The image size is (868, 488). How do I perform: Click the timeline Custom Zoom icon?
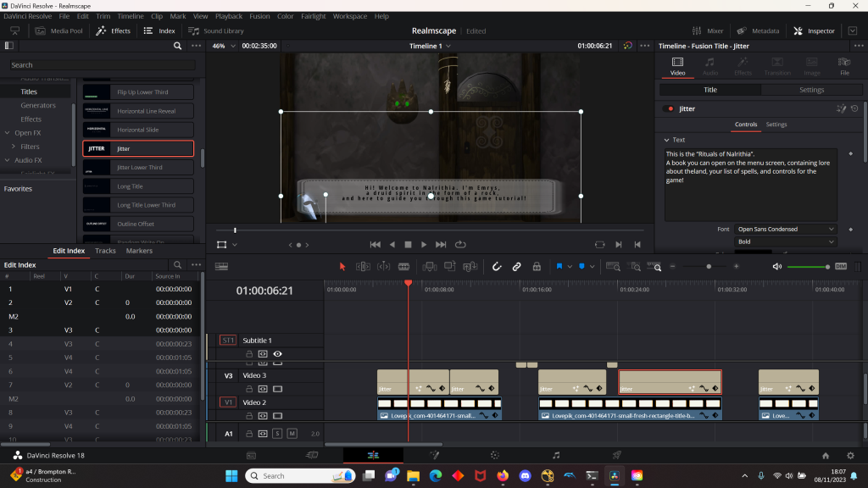(654, 267)
